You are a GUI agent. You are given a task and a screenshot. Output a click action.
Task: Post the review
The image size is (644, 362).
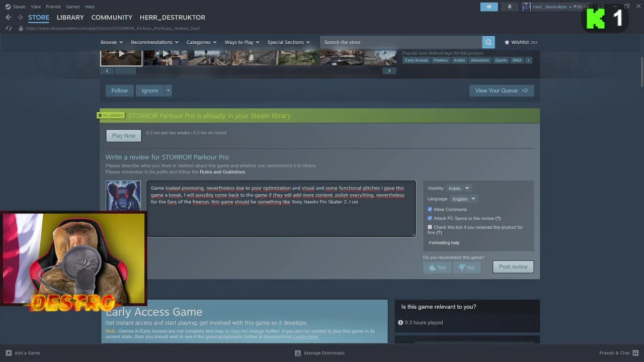[x=513, y=267]
